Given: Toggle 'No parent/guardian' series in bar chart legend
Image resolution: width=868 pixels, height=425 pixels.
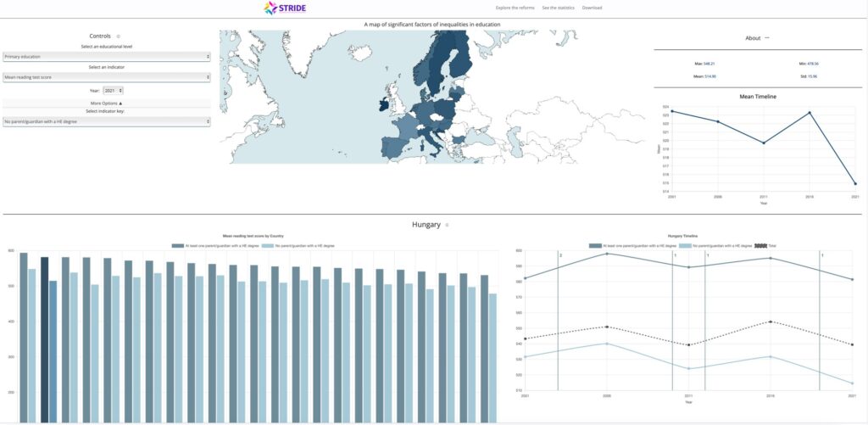Looking at the screenshot, I should click(298, 245).
